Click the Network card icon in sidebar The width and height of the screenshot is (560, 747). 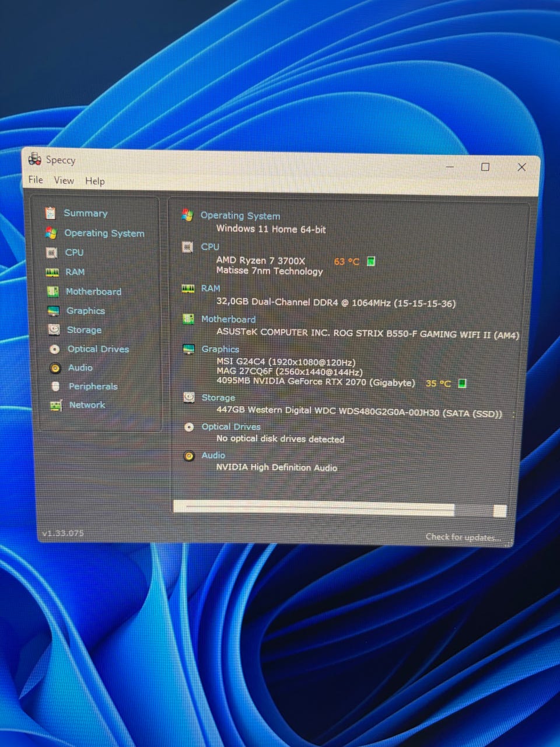(56, 405)
